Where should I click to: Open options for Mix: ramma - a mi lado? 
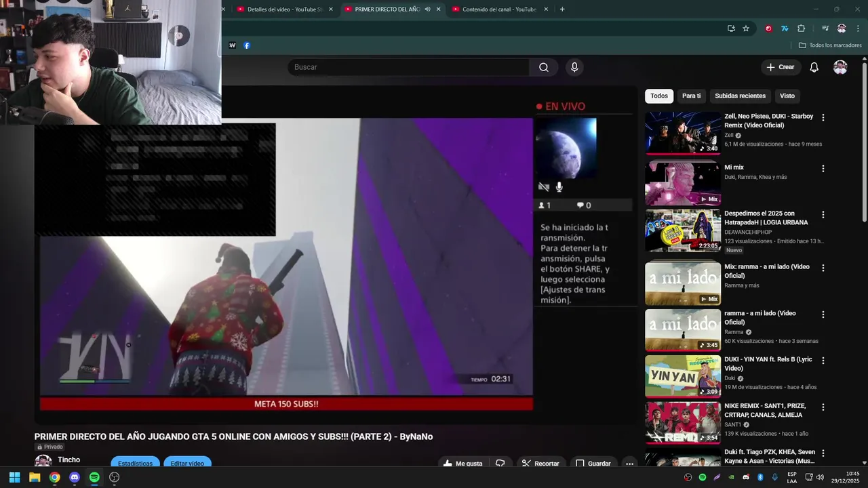(823, 268)
